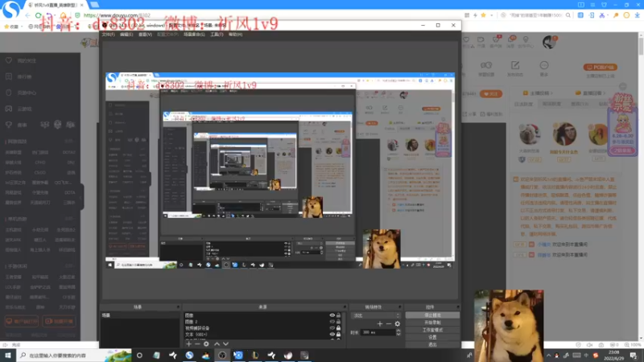This screenshot has width=644, height=362.
Task: Open browser screenshot scissors tool
Action: point(601,15)
